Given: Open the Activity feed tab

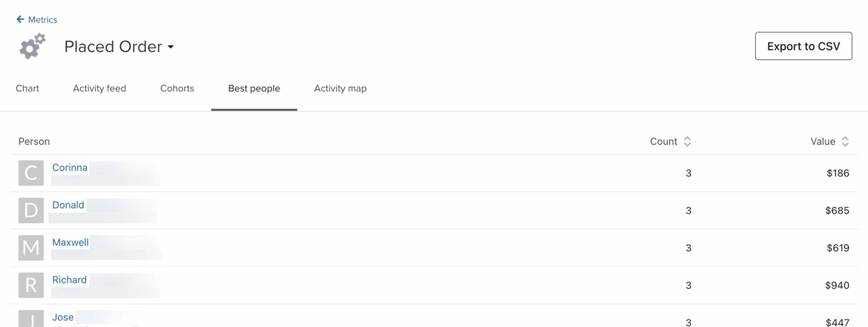Looking at the screenshot, I should pos(99,89).
